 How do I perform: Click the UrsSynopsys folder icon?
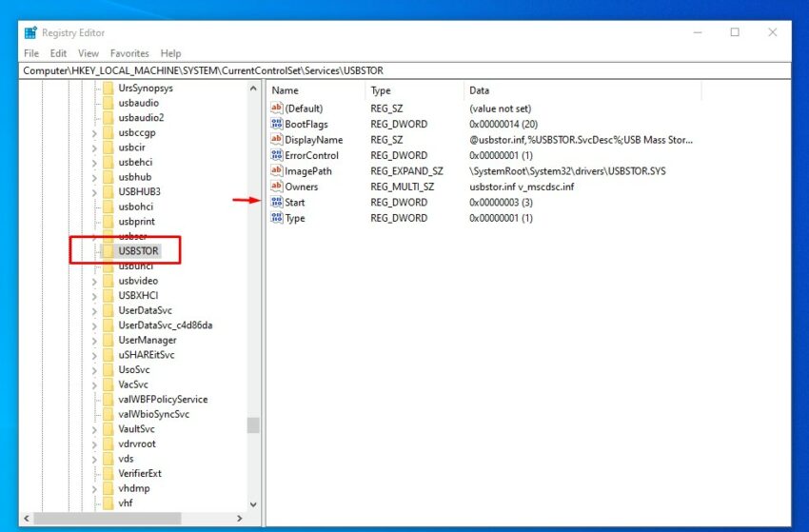coord(108,88)
